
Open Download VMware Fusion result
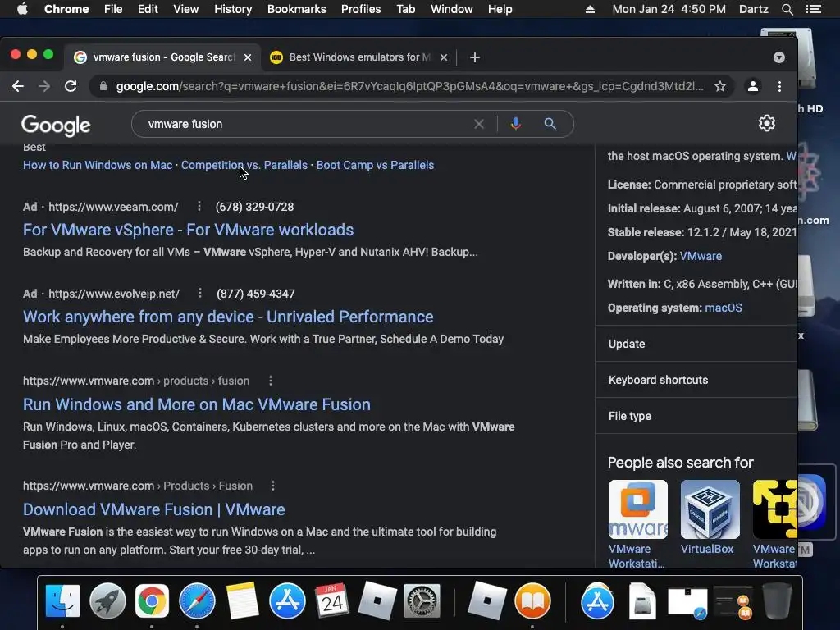[x=153, y=509]
